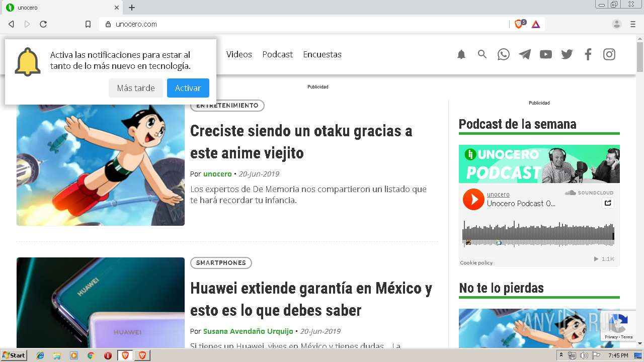Open the Twitter icon link
This screenshot has width=644, height=362.
567,54
